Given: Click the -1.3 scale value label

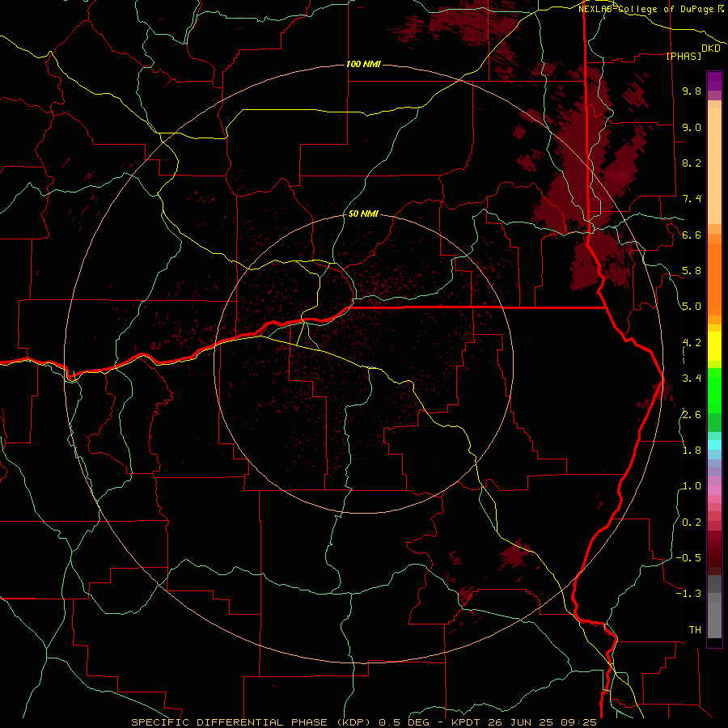Looking at the screenshot, I should pos(688,594).
